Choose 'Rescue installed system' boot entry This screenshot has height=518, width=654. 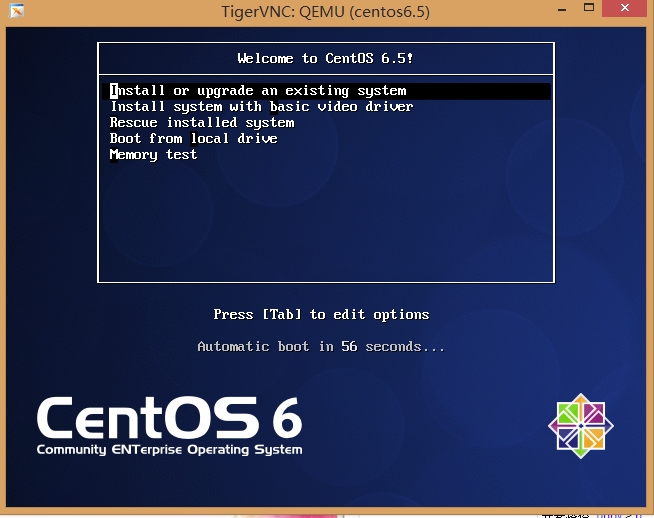click(202, 123)
